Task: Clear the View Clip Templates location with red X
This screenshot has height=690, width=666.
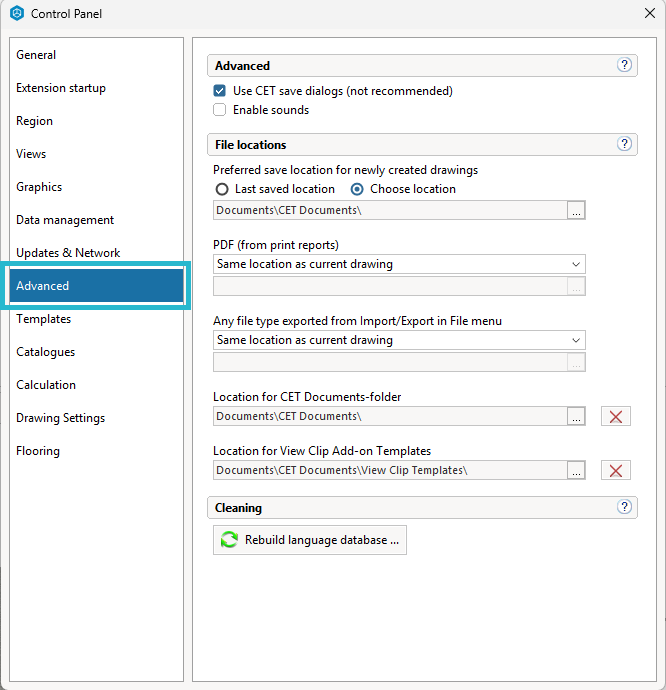Action: click(x=616, y=470)
